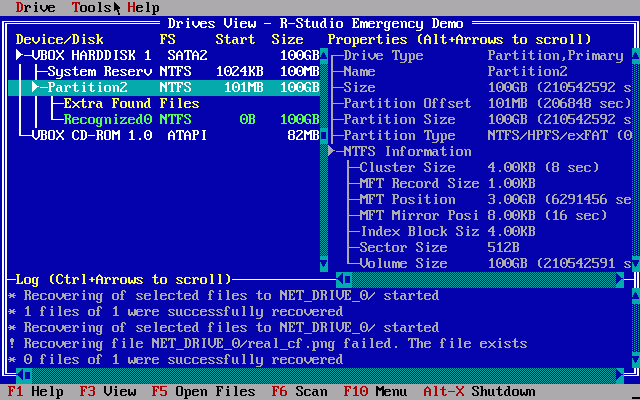Collapse the NTFS Information section arrow
Viewport: 640px width, 400px height.
[332, 152]
